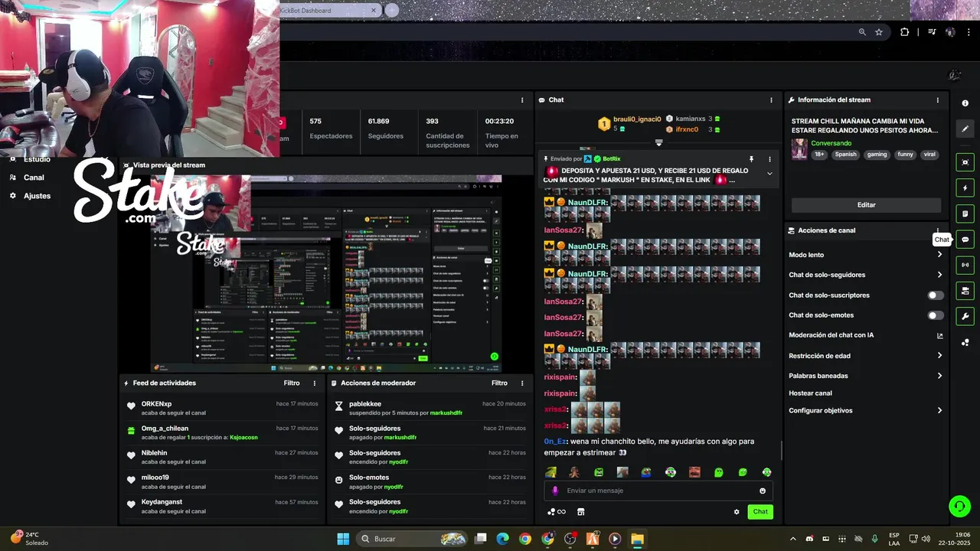Click the Windows taskbar Buscar search box

(x=413, y=539)
